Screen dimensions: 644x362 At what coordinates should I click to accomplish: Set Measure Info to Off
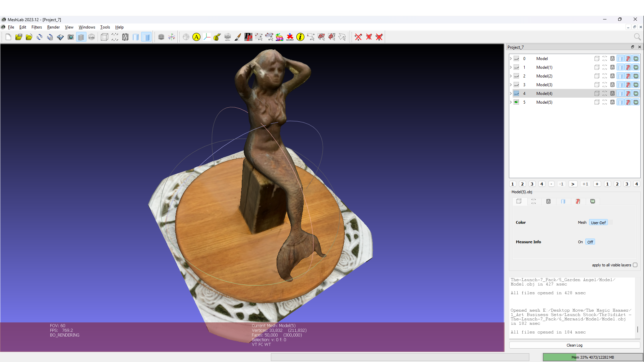click(x=590, y=242)
